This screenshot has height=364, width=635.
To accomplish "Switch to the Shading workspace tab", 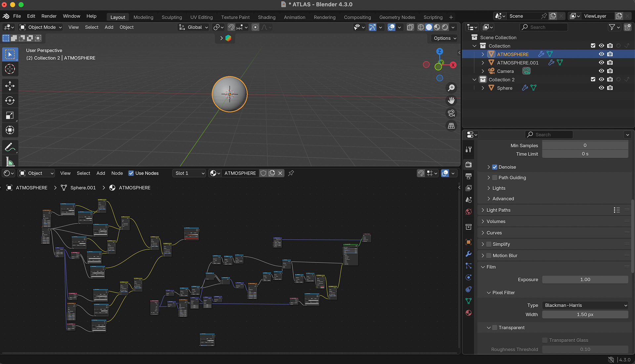I will [267, 17].
